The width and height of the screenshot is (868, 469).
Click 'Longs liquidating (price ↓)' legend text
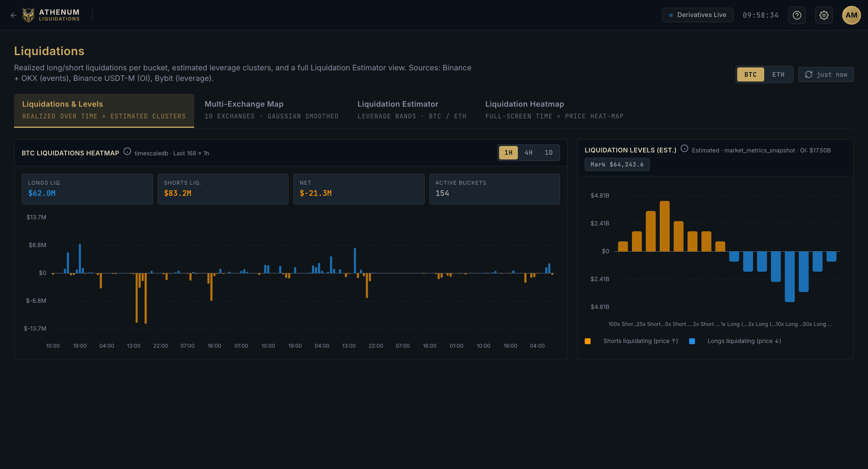[x=744, y=341]
